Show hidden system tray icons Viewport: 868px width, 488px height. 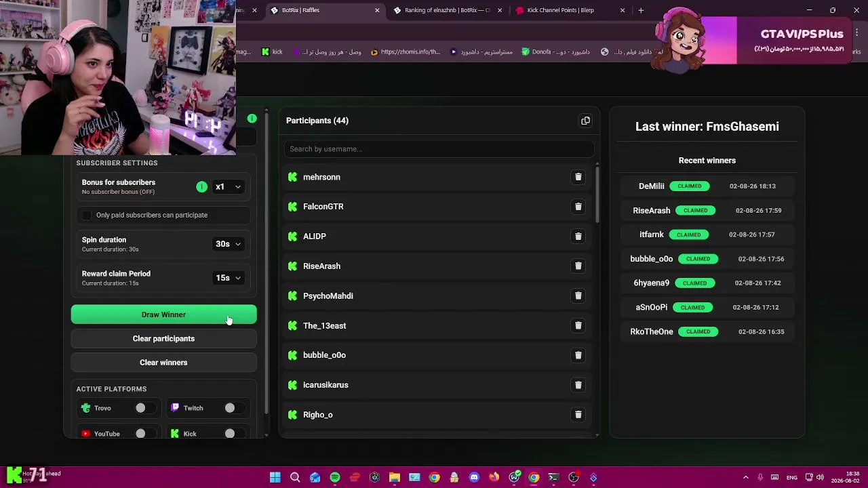[x=746, y=477]
